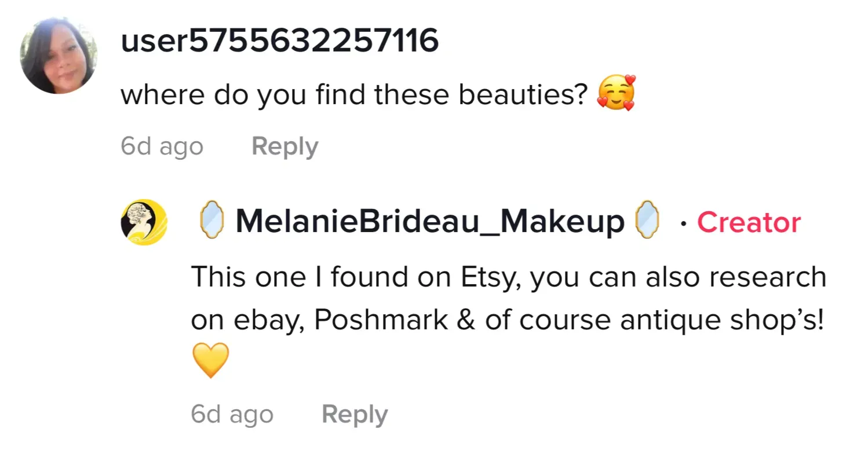Click the mirror emoji after MelanieBrideau_Makeup

(647, 221)
